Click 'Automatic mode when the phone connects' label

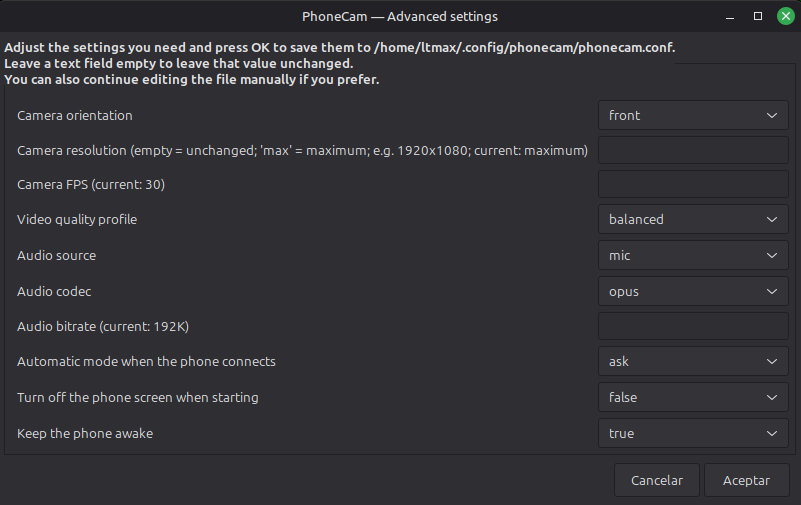pyautogui.click(x=146, y=362)
